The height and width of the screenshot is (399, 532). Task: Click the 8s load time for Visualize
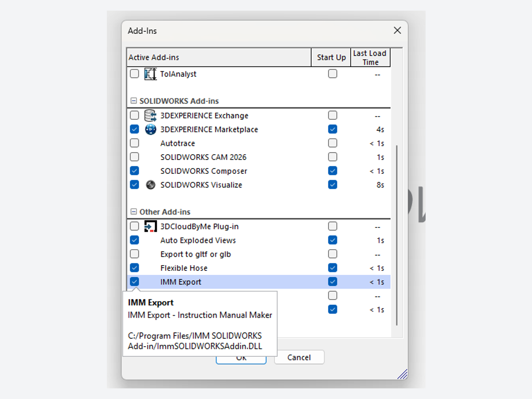click(380, 185)
